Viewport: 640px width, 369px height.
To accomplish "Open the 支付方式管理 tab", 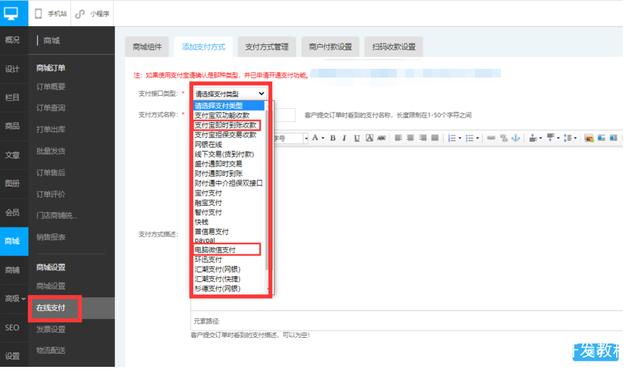I will coord(267,47).
